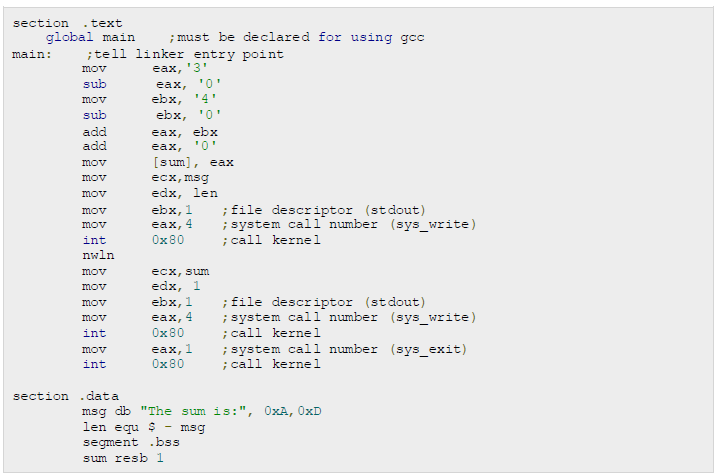
Task: Click the "sum resb 1" line
Action: tap(123, 458)
